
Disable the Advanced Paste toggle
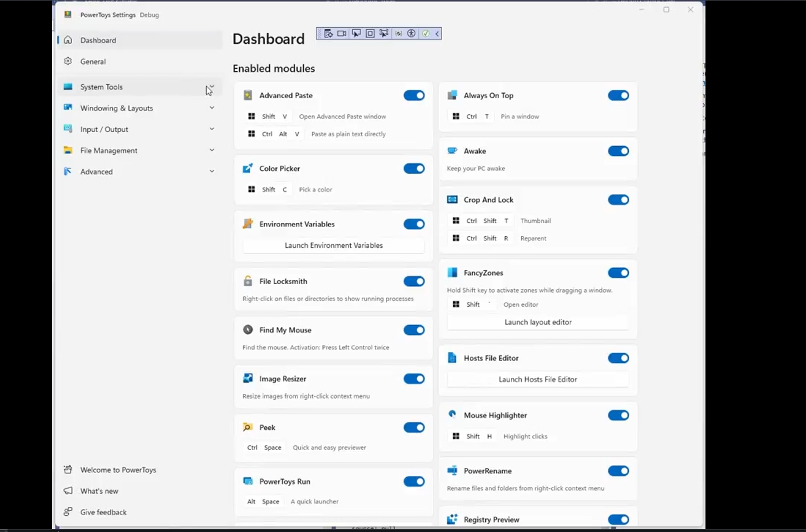click(x=414, y=95)
